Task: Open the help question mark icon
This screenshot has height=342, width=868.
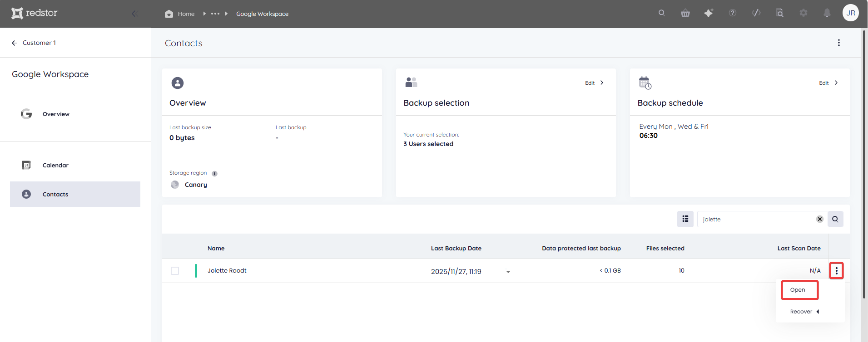Action: [x=733, y=13]
